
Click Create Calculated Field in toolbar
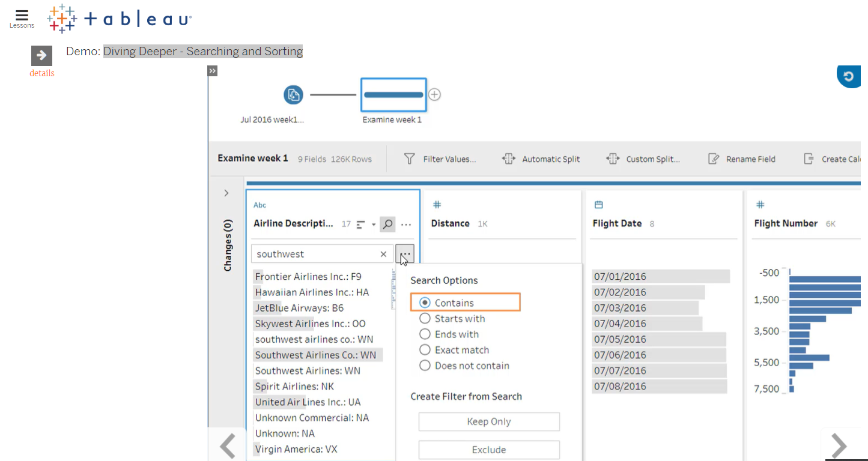coord(832,159)
